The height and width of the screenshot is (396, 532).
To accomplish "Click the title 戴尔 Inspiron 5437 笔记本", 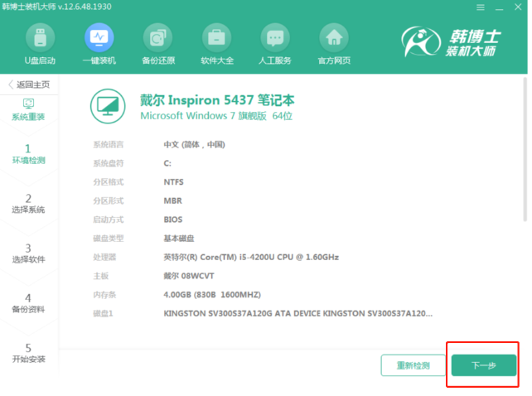I will (x=217, y=100).
